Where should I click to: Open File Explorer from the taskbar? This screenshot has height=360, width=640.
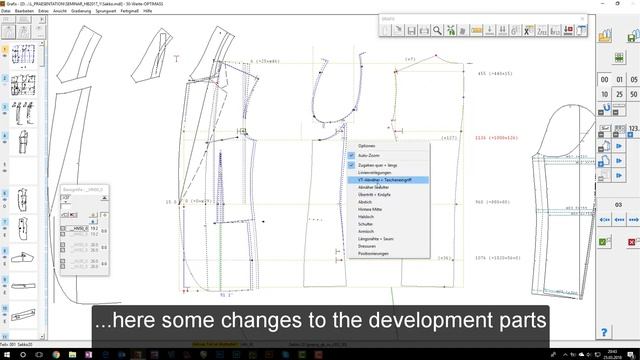pyautogui.click(x=72, y=355)
